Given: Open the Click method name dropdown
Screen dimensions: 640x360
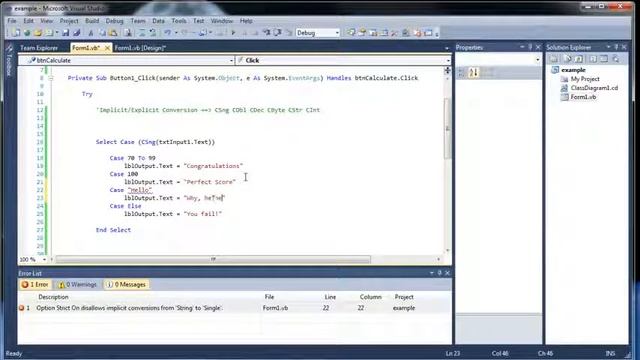Looking at the screenshot, I should pyautogui.click(x=448, y=60).
